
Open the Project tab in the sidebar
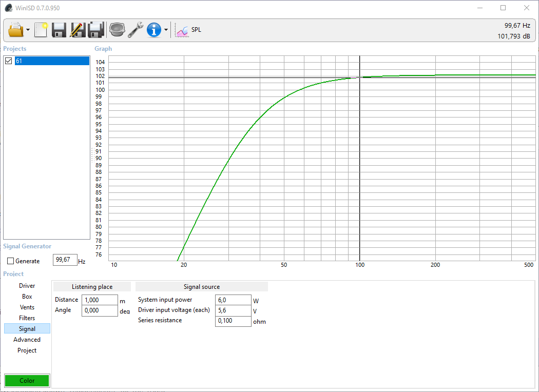click(27, 350)
